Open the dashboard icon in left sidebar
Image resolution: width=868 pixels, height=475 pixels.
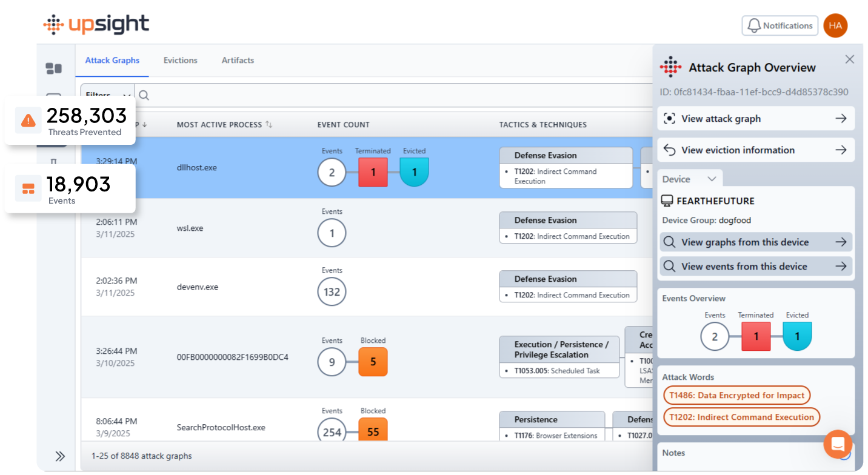tap(54, 68)
